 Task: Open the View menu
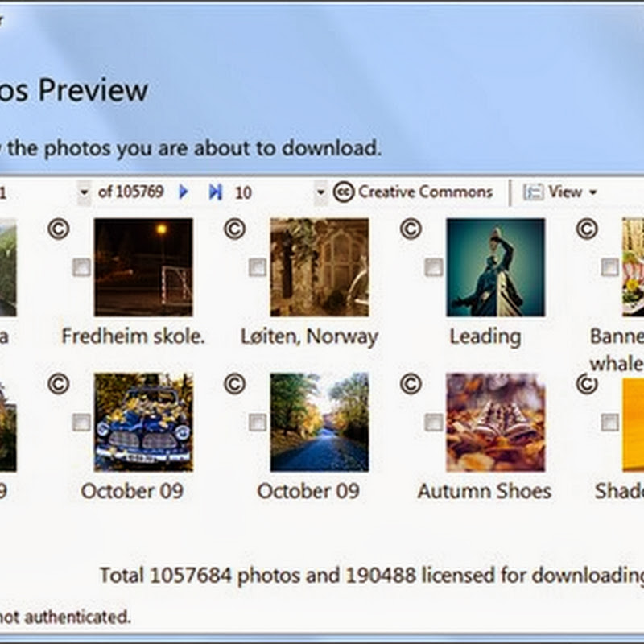564,192
